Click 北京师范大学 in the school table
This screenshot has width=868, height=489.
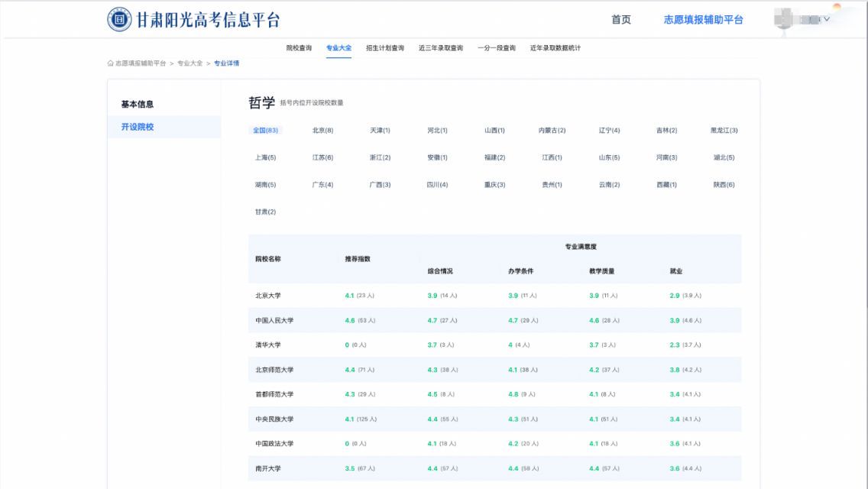274,369
